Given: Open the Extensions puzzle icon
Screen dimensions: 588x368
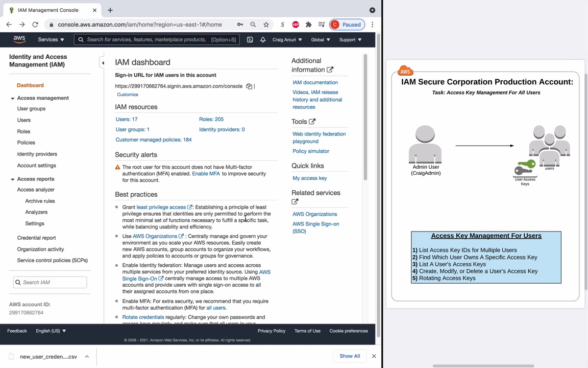Looking at the screenshot, I should 308,25.
